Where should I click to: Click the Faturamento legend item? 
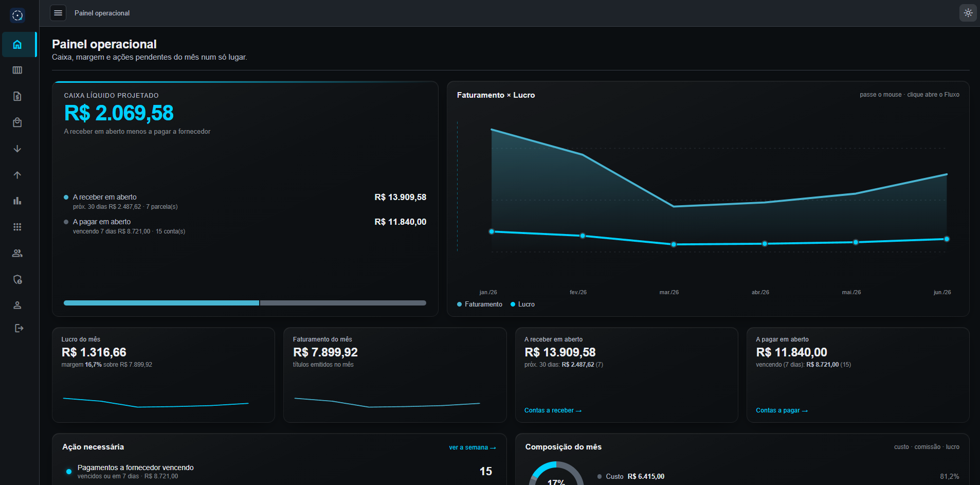[480, 304]
